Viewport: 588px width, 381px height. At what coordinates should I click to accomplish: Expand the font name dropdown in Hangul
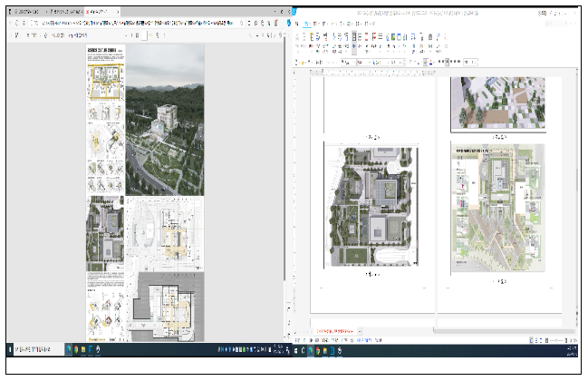381,62
